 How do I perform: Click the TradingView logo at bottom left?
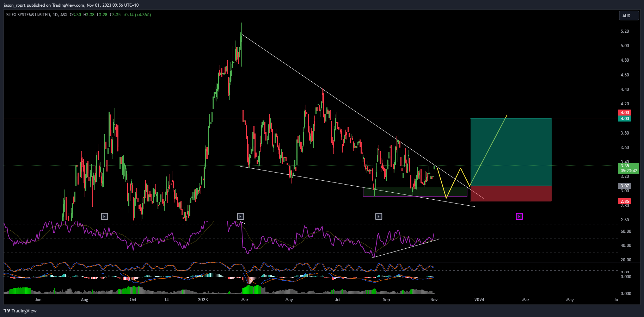20,311
